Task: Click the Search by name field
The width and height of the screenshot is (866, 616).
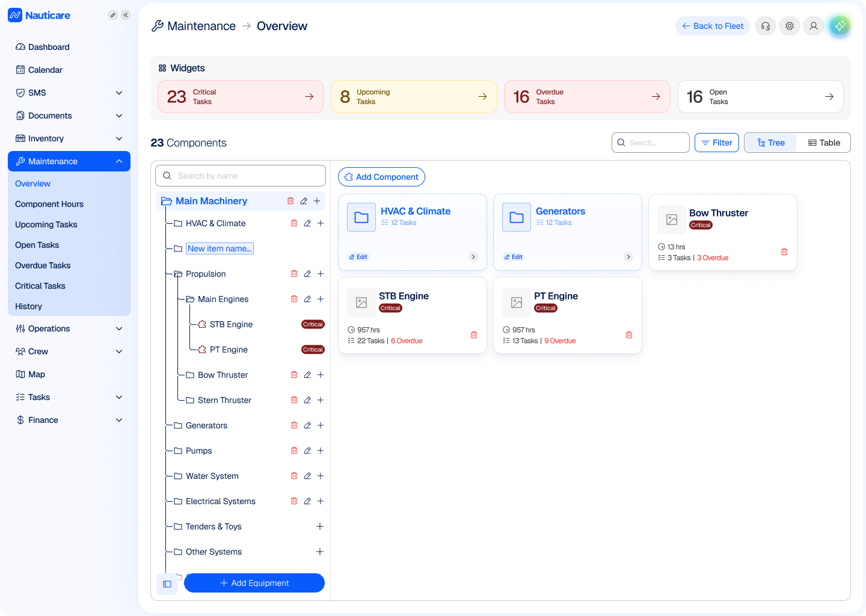Action: point(241,176)
